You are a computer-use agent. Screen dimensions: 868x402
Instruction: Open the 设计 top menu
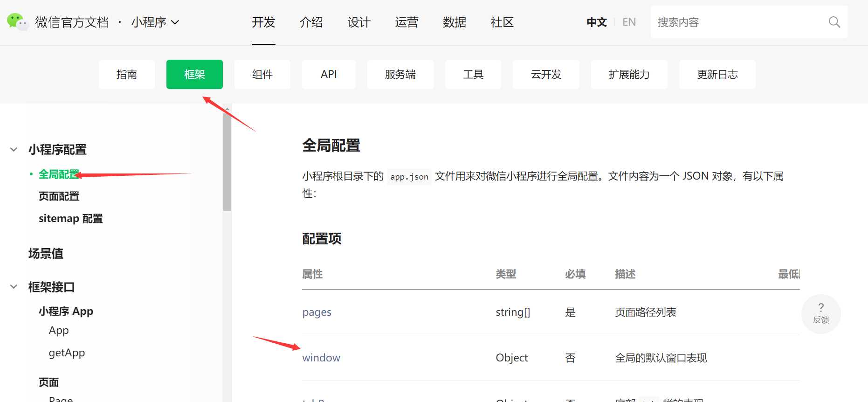pos(359,22)
